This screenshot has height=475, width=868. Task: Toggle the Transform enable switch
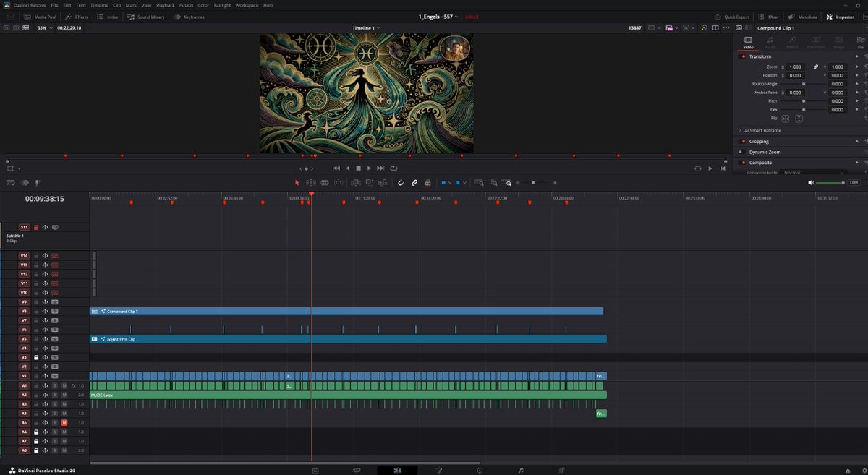(742, 56)
